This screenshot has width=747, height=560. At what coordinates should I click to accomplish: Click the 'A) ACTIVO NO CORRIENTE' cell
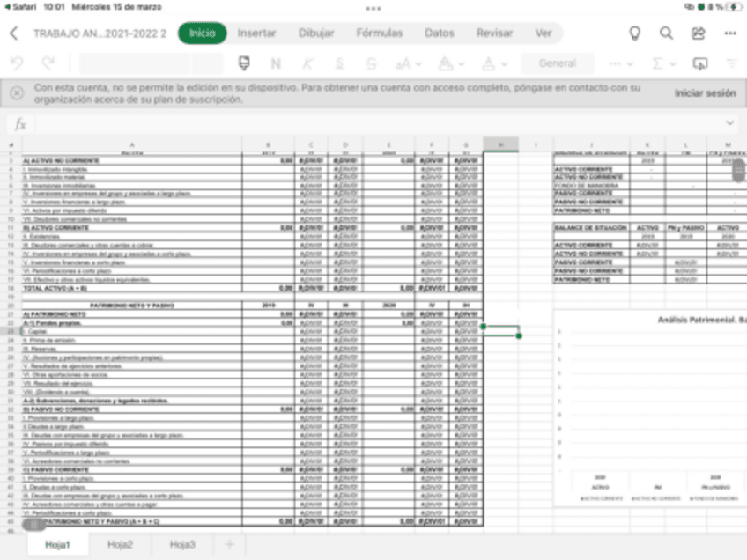point(132,160)
